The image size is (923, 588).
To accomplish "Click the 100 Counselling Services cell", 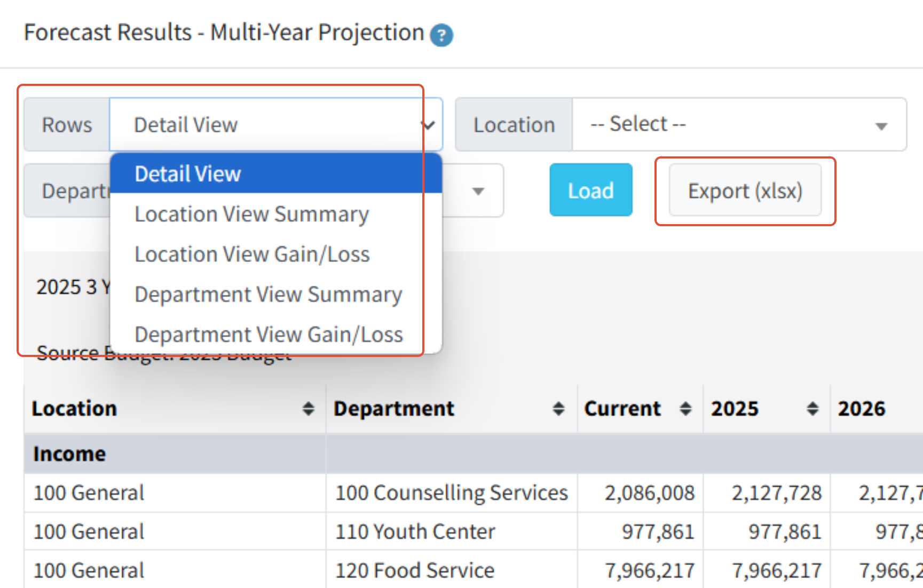I will [x=452, y=493].
